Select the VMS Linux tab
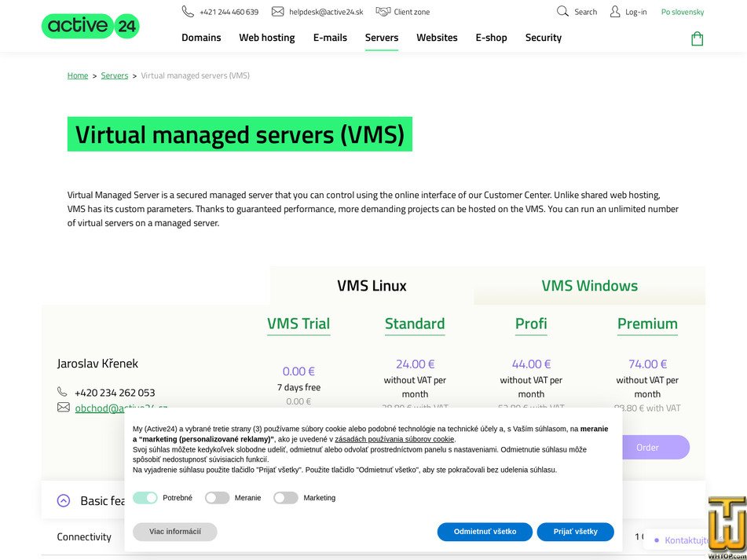This screenshot has width=747, height=560. tap(372, 286)
